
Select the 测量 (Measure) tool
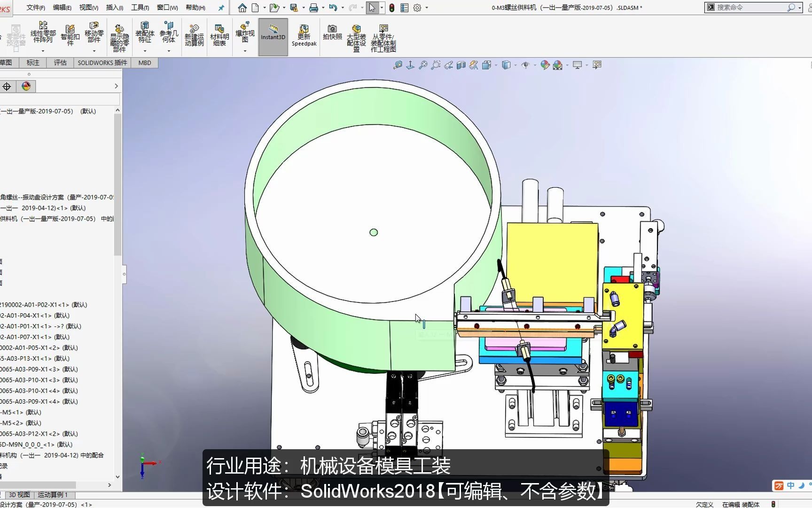point(398,65)
